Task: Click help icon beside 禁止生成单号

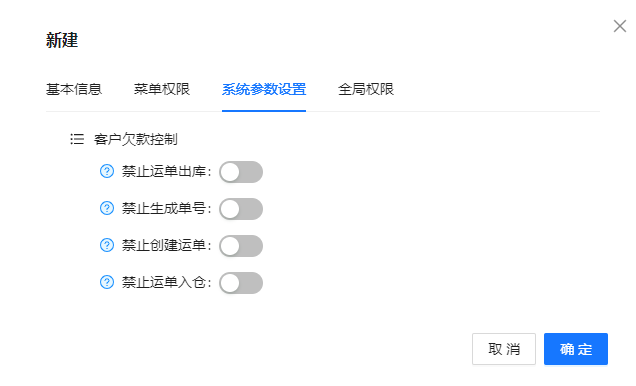Action: pyautogui.click(x=107, y=208)
